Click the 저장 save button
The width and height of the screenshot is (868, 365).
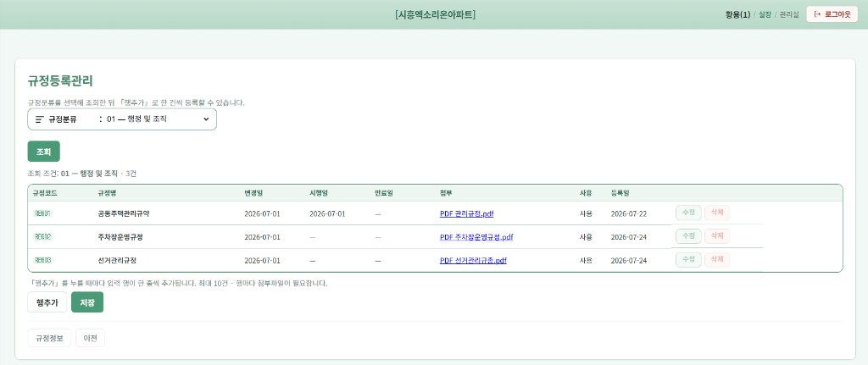point(87,302)
